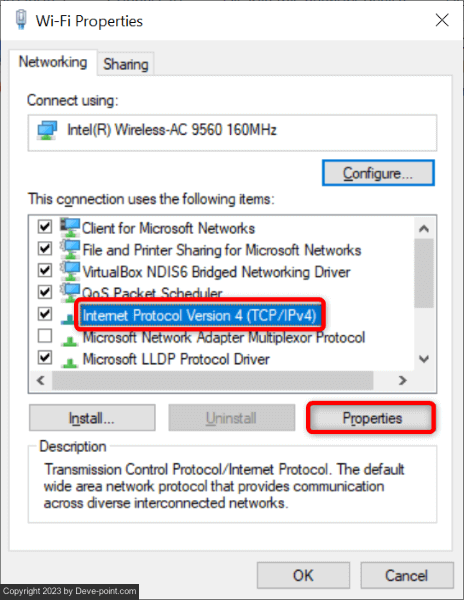Click the Intel Wireless-AC 9560 adapter icon
The image size is (464, 600).
(x=47, y=130)
